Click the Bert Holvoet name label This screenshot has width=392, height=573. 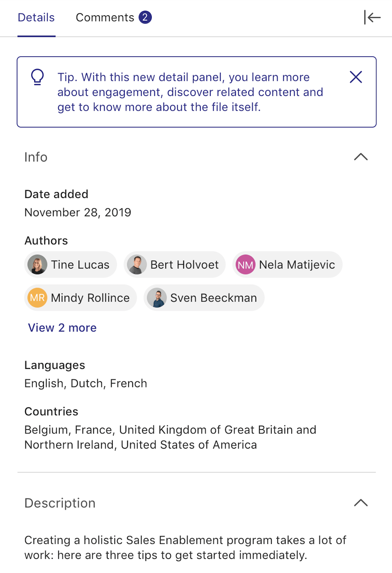tap(184, 265)
